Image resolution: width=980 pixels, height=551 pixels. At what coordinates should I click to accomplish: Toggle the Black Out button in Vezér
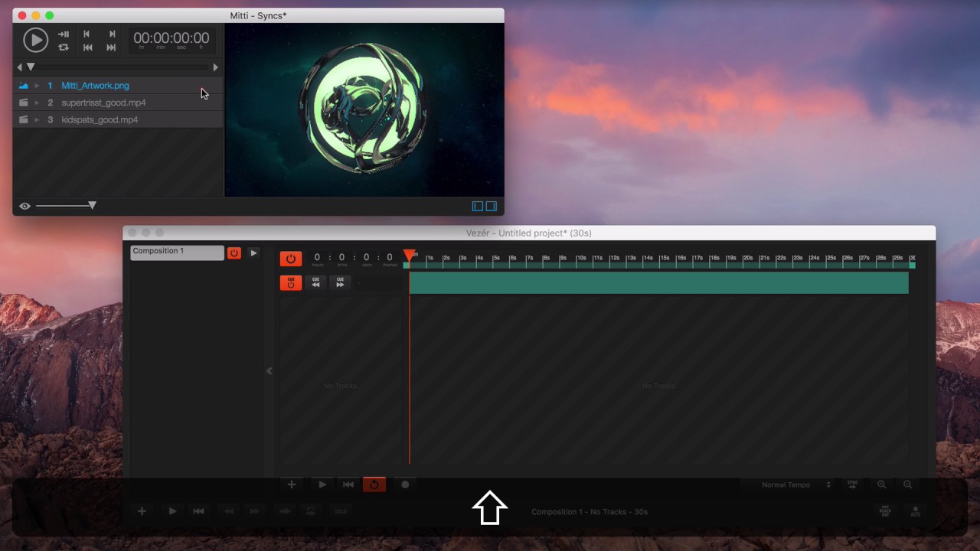885,511
